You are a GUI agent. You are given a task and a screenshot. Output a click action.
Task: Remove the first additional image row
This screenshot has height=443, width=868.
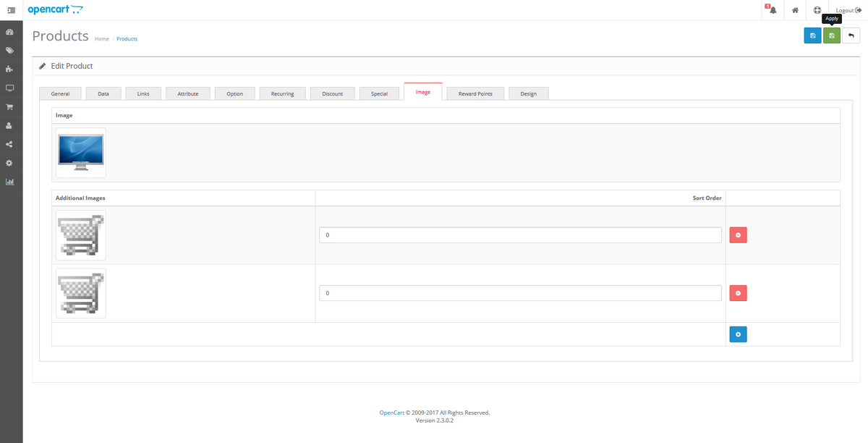click(x=738, y=235)
